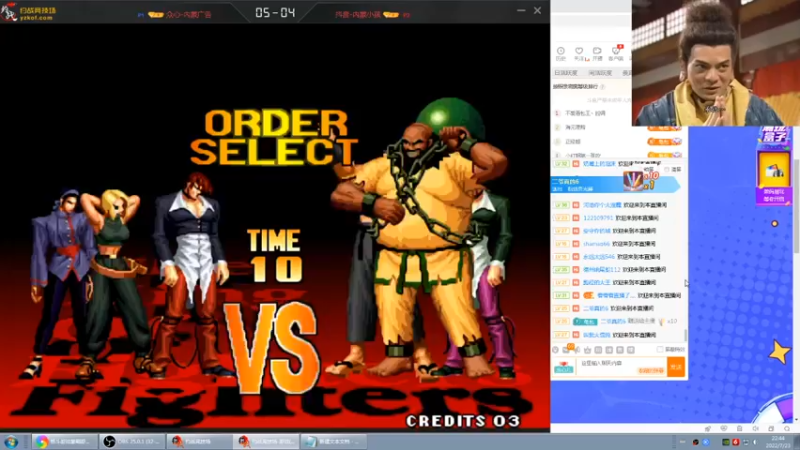Click the orange badge on ranking row 4
Image resolution: width=800 pixels, height=450 pixels.
[664, 155]
